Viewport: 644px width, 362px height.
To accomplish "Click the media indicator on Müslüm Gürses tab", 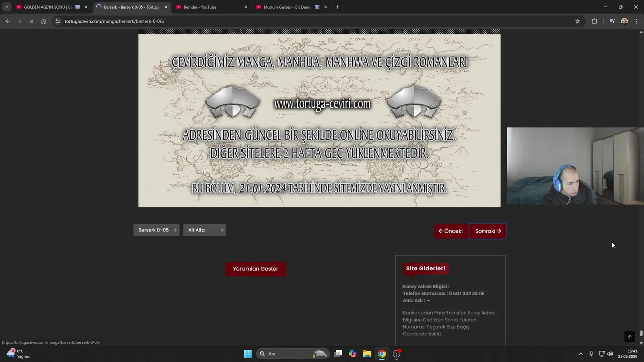I will 317,7.
